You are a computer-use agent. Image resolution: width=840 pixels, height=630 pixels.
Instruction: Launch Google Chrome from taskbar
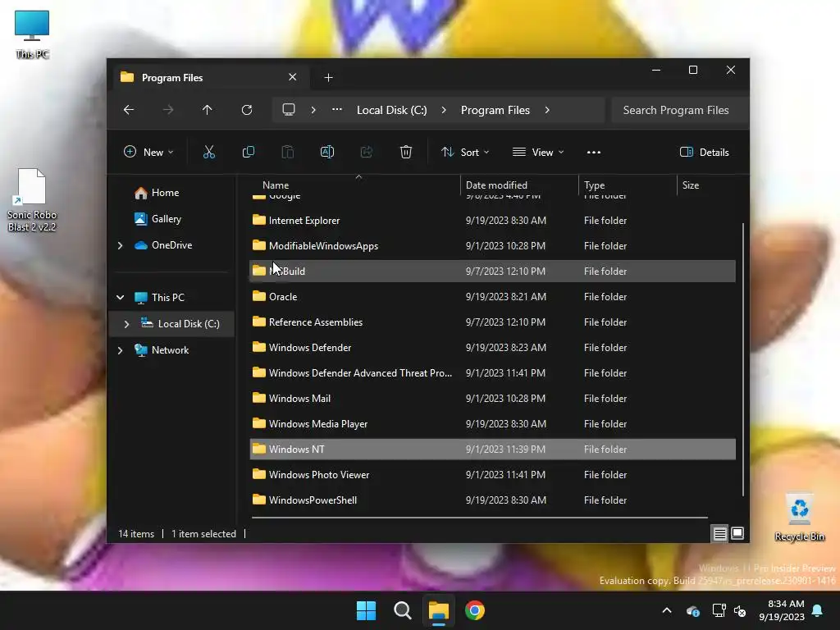475,610
